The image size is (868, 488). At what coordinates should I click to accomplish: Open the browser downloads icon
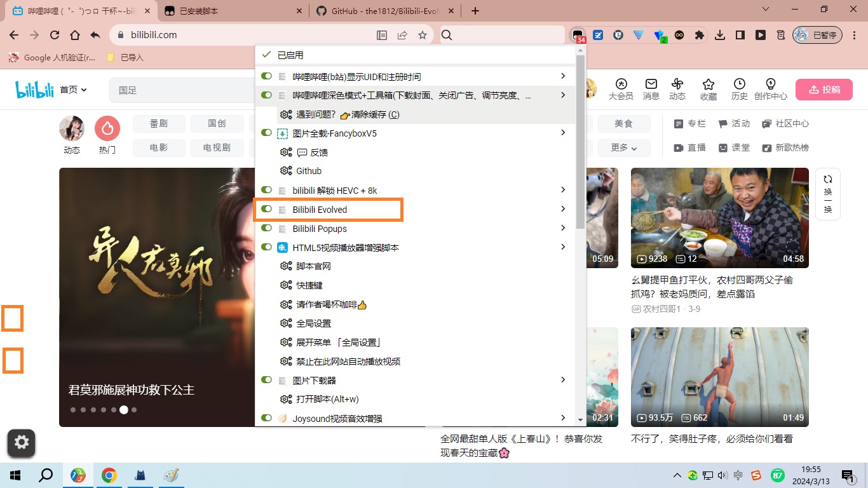720,35
